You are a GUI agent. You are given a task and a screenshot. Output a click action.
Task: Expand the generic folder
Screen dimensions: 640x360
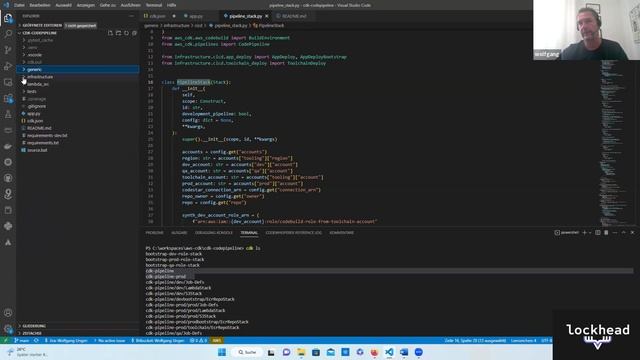click(78, 69)
